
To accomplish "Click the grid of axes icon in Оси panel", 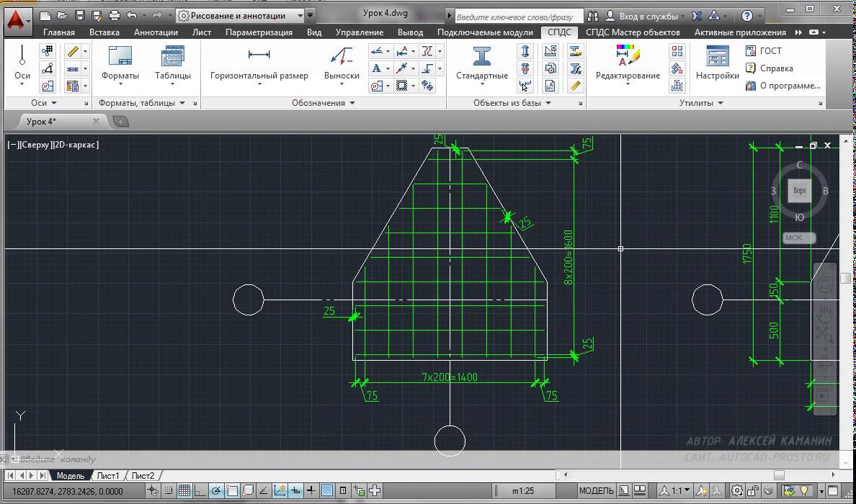I will click(48, 51).
